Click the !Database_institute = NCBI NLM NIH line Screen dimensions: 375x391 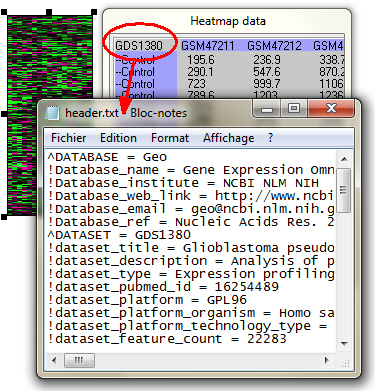183,183
